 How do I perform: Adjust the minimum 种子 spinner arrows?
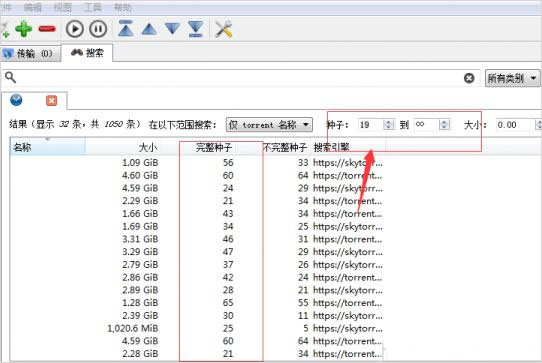point(389,125)
